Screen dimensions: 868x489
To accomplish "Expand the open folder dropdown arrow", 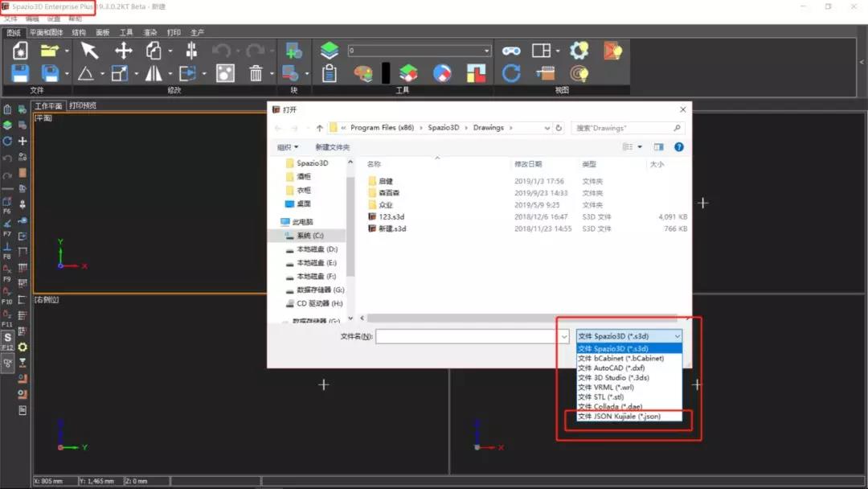I will click(x=67, y=51).
